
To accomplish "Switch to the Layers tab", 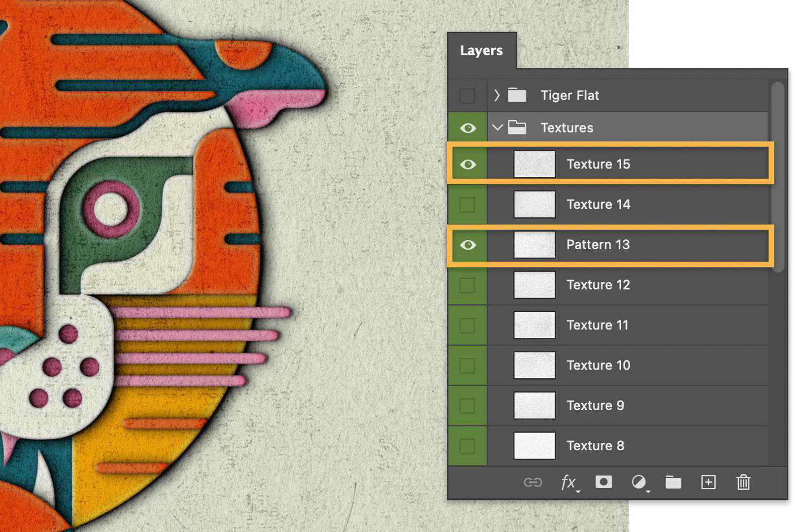I will (481, 50).
